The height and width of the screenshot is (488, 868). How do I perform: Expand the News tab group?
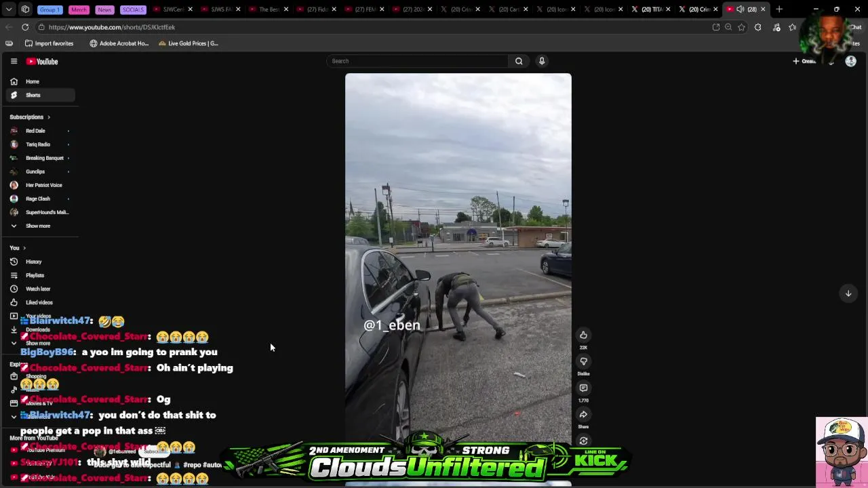104,9
